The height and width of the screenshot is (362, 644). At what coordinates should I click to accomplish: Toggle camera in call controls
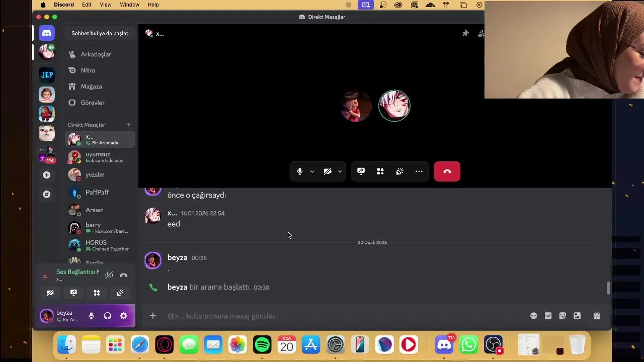(328, 171)
